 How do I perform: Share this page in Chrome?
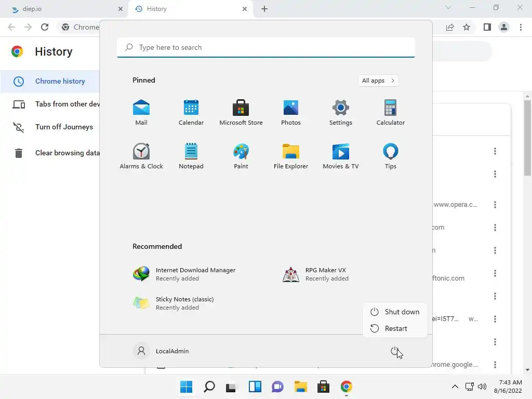click(x=450, y=27)
